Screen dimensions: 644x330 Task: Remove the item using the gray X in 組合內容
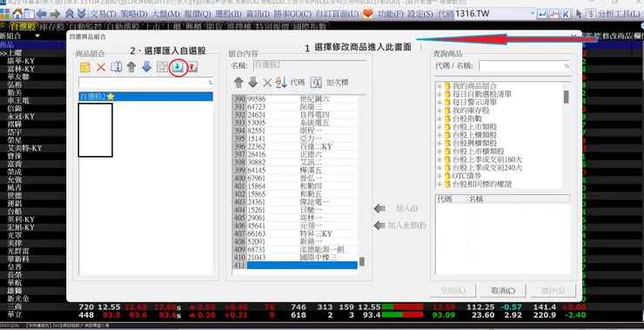click(267, 83)
